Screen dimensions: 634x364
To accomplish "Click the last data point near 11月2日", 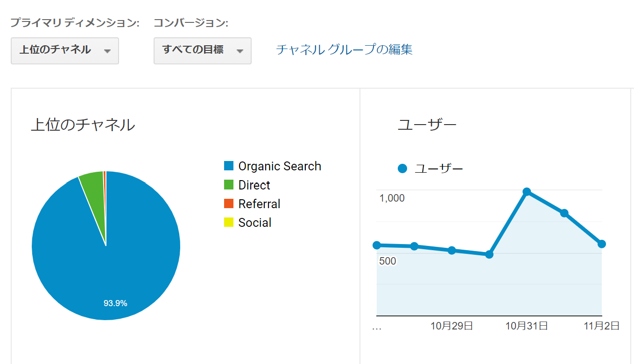I will tap(602, 244).
